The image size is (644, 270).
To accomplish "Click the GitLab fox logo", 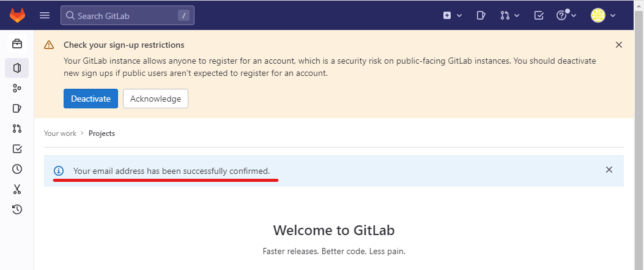I will 17,15.
